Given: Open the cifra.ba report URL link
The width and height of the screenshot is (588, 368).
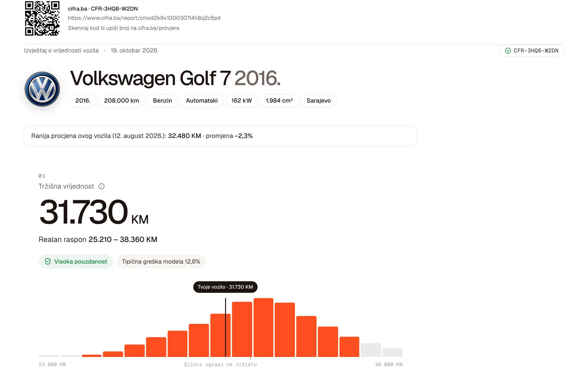Looking at the screenshot, I should (x=144, y=18).
